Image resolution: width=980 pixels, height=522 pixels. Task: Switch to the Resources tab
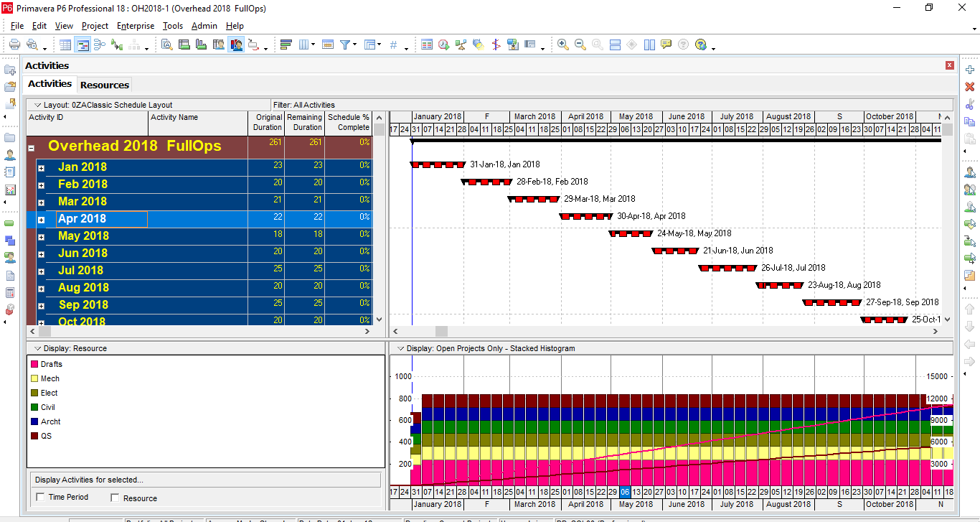(x=105, y=85)
